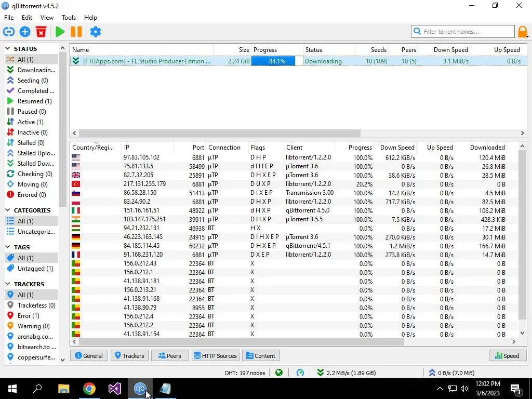Image resolution: width=532 pixels, height=399 pixels.
Task: Open File Explorer from the taskbar
Action: point(63,389)
